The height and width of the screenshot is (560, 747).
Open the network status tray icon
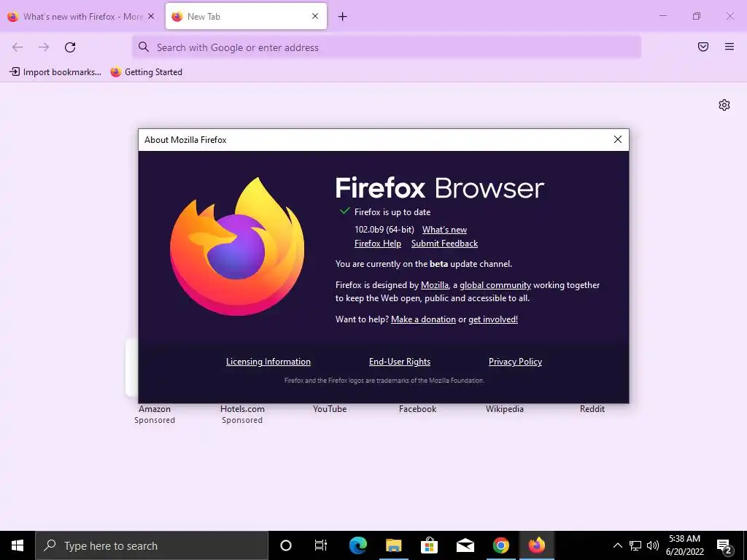pyautogui.click(x=635, y=545)
